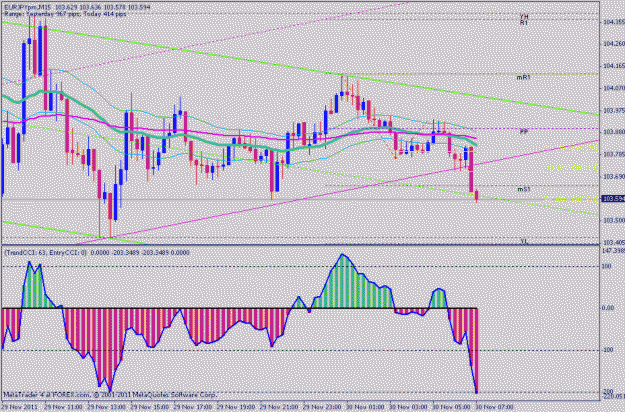This screenshot has width=625, height=412.
Task: Click the current price tag 103.594
Action: tap(613, 198)
